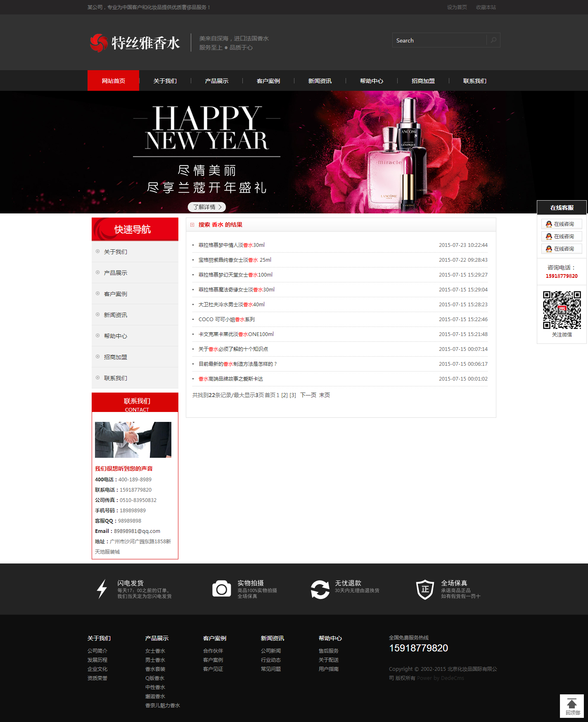
Task: Open 关于我们 in top navigation bar
Action: (x=165, y=80)
